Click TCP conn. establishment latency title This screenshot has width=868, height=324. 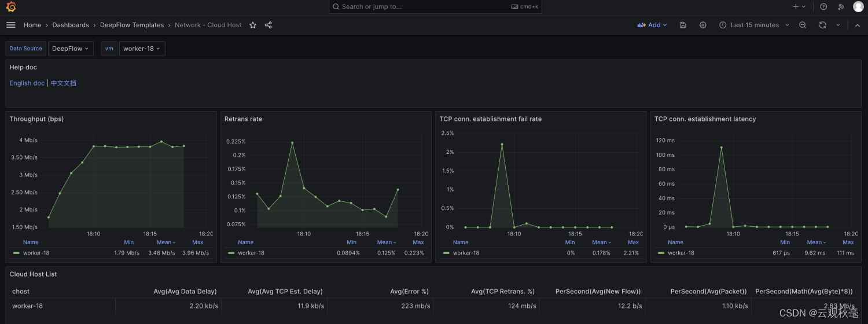(705, 119)
